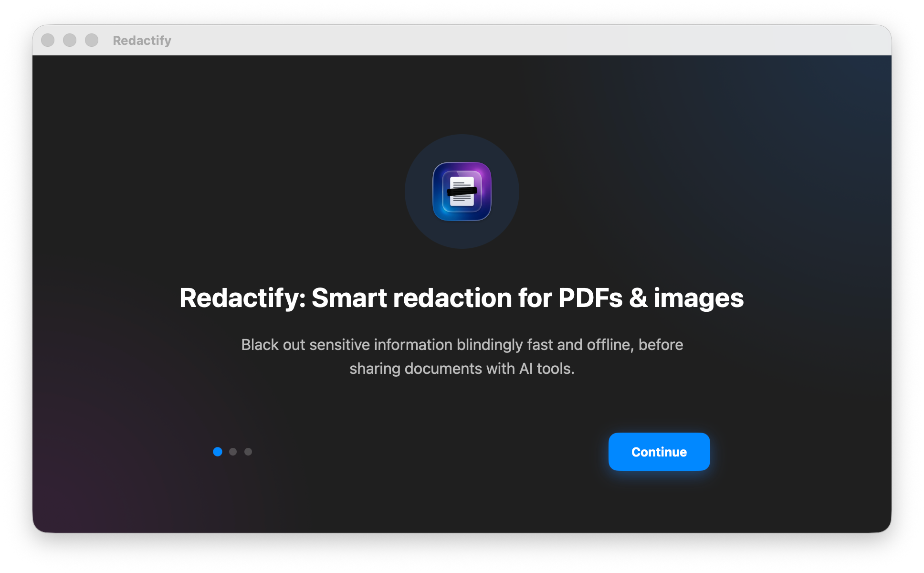Jump to the second onboarding page dot
Viewport: 924px width, 573px height.
[x=233, y=452]
